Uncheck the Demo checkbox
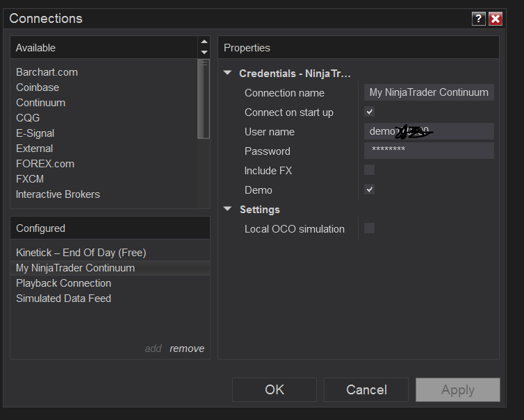Viewport: 524px width, 420px height. click(x=370, y=190)
